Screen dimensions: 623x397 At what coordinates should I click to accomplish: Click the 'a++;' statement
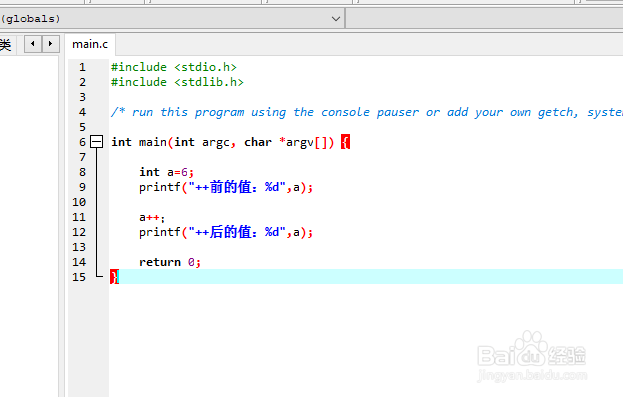pyautogui.click(x=152, y=217)
